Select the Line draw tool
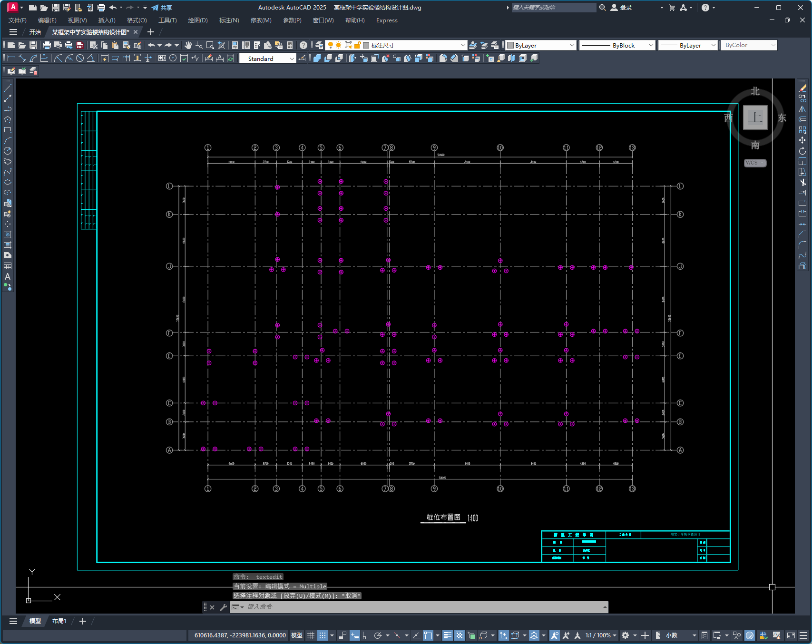This screenshot has height=644, width=812. pos(8,88)
